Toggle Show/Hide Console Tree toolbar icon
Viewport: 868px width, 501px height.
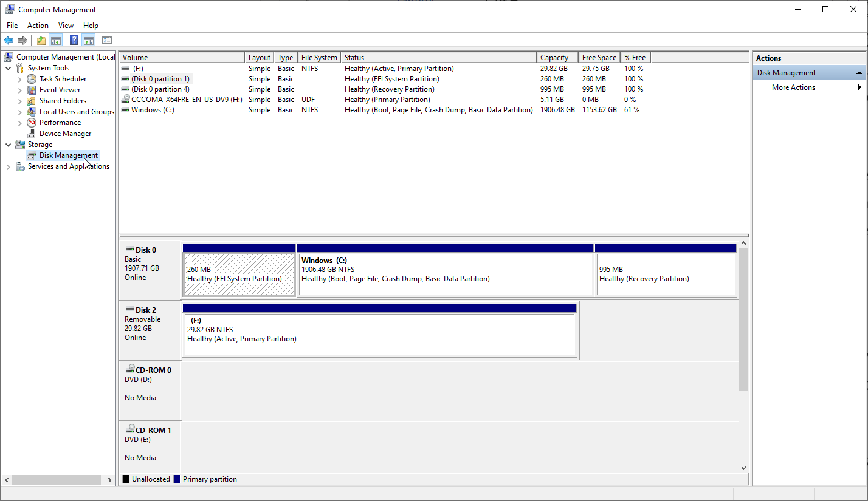click(x=55, y=41)
